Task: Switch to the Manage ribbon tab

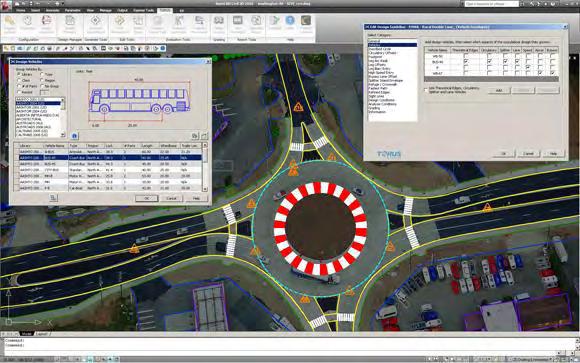Action: coord(105,10)
